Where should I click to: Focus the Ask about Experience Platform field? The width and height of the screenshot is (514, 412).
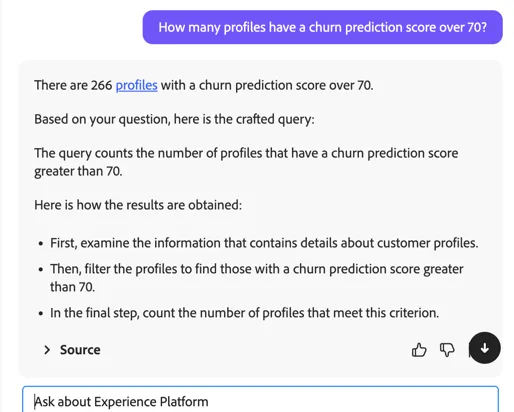(x=260, y=400)
